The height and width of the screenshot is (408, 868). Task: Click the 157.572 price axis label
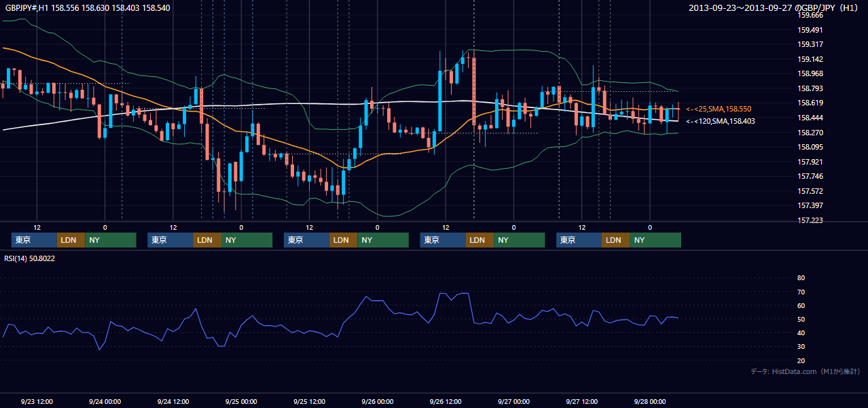click(810, 191)
